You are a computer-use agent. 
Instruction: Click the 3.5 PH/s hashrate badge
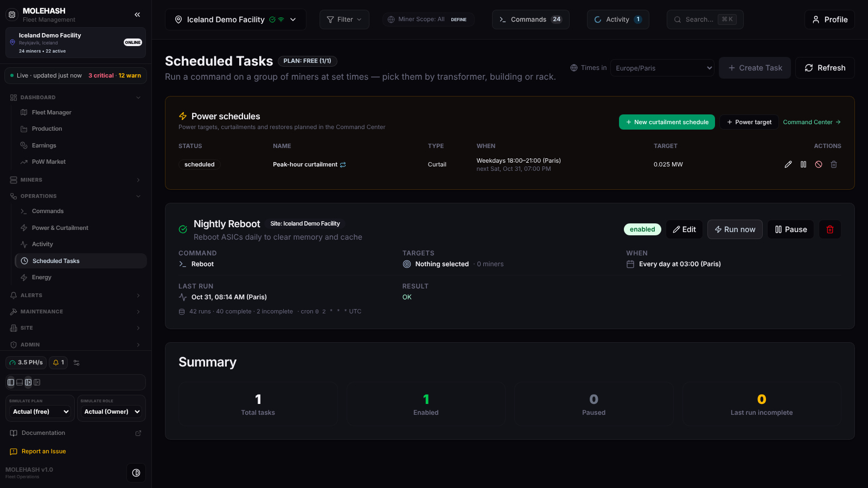(26, 363)
